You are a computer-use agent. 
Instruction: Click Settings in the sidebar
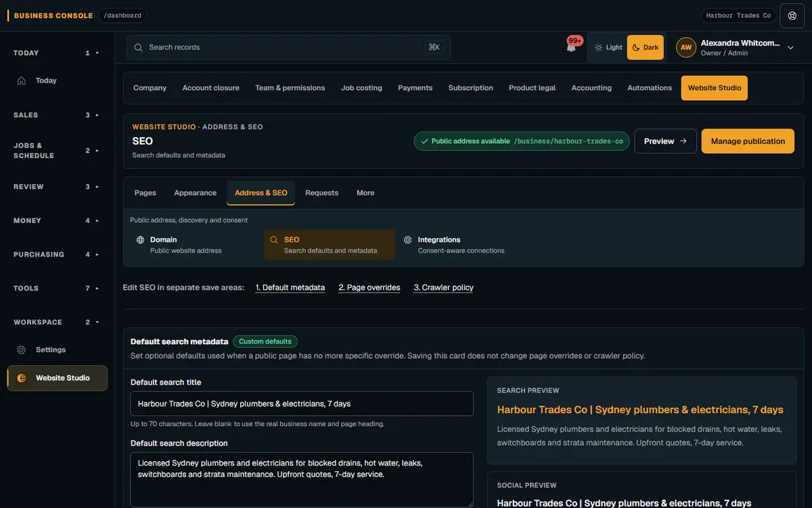57,350
